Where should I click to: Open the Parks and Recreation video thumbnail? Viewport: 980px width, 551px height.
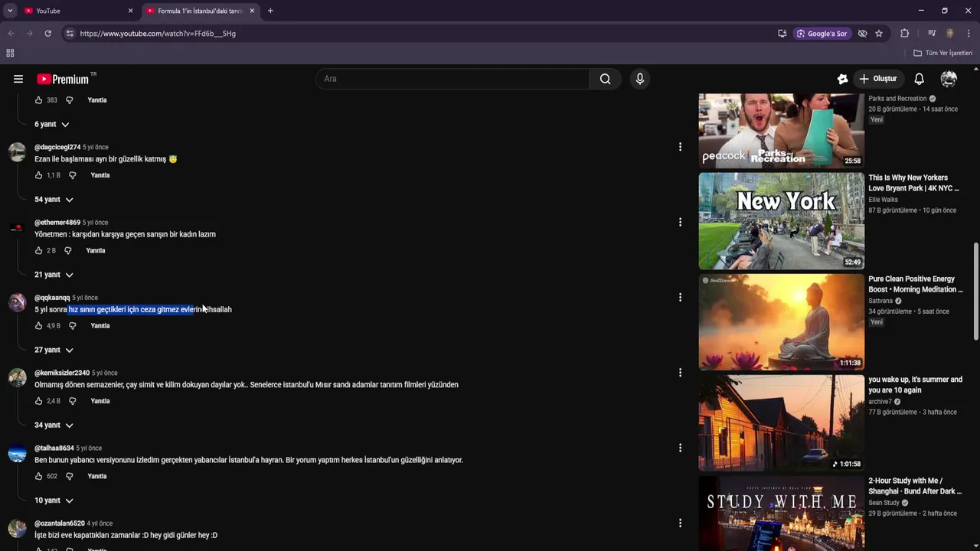pos(781,129)
